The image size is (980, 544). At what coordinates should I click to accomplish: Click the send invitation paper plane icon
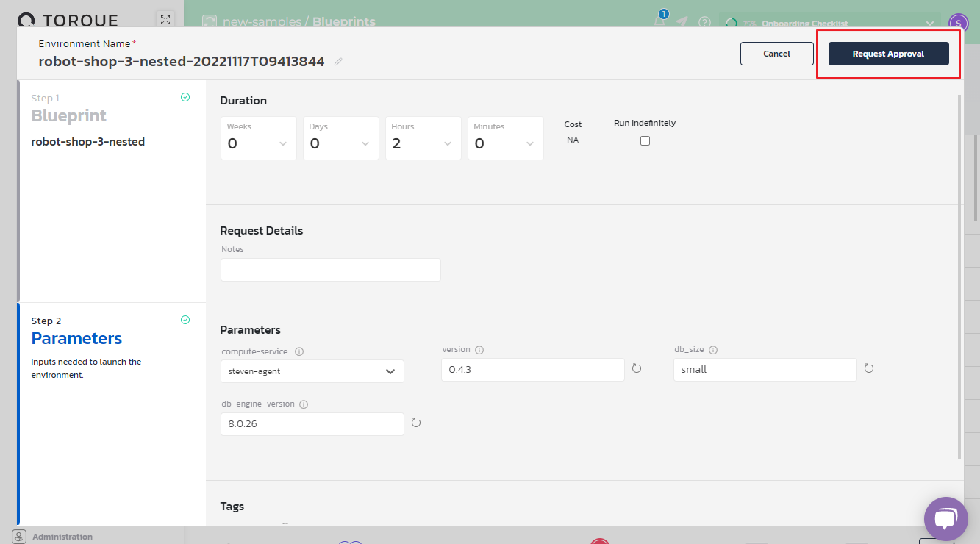[x=682, y=23]
